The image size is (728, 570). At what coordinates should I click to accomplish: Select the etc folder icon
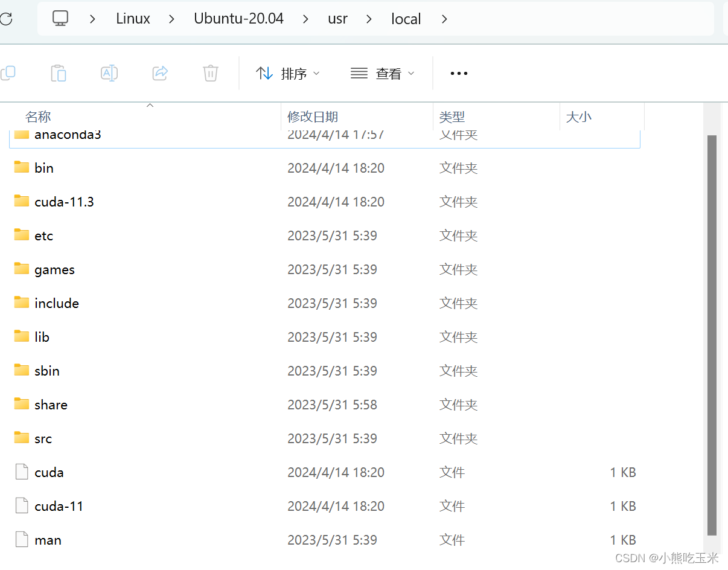[22, 235]
